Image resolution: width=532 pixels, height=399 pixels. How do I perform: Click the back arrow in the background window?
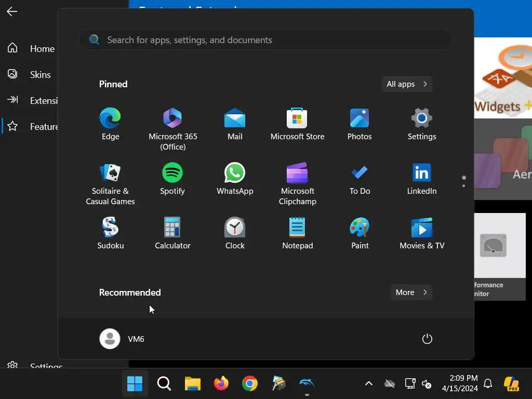click(12, 11)
